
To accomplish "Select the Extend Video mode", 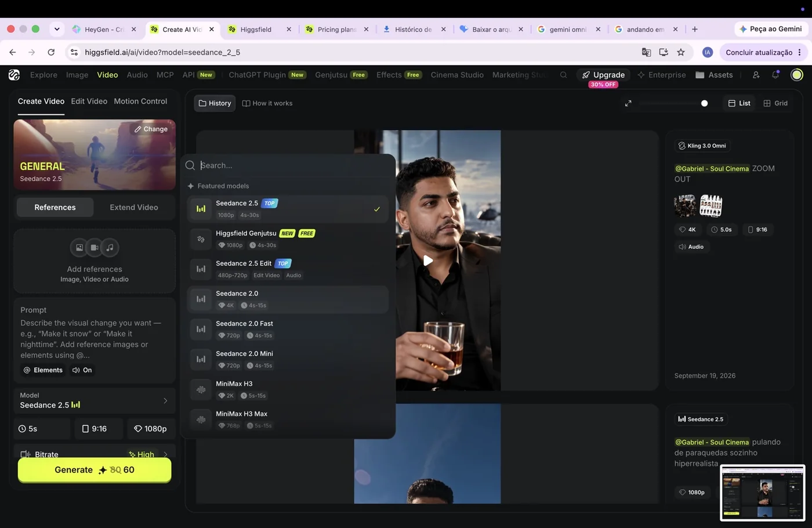I will tap(134, 207).
